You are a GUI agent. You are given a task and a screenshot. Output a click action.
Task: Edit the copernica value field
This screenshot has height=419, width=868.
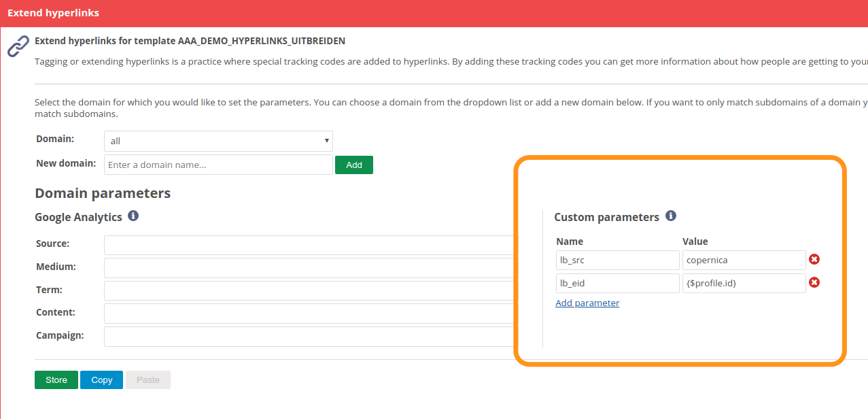click(x=744, y=260)
